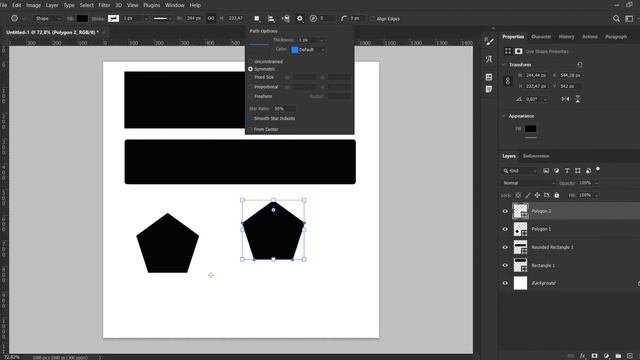Open the Kind layer filter dropdown
640x360 pixels.
[x=520, y=171]
